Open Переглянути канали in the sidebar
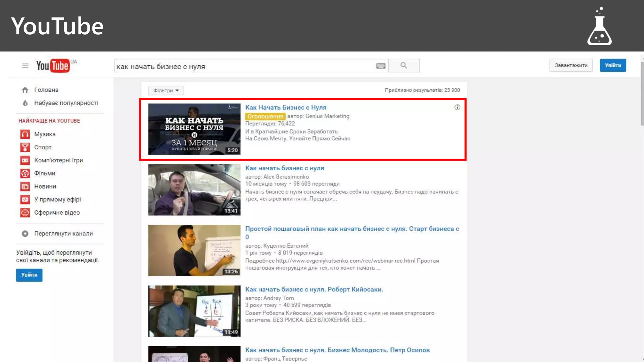Image resolution: width=644 pixels, height=362 pixels. (64, 234)
